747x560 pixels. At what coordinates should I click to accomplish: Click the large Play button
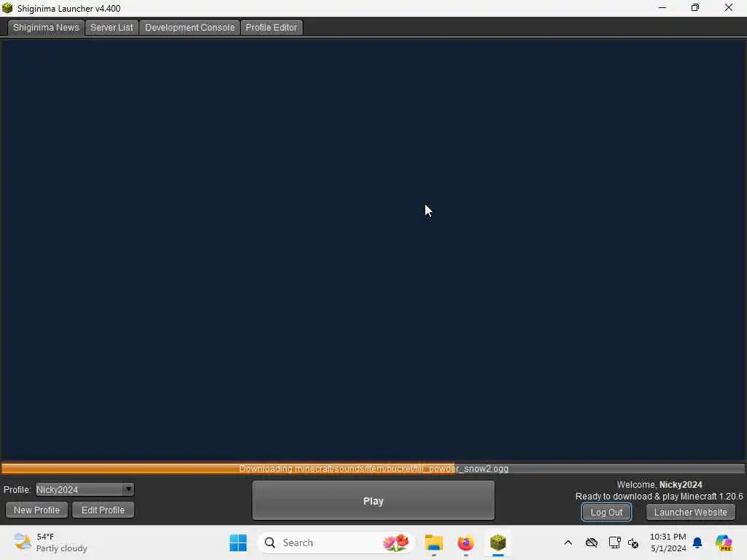(x=373, y=501)
